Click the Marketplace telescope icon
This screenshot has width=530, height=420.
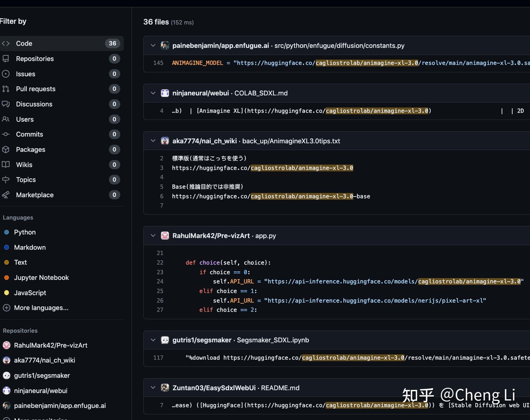point(6,195)
